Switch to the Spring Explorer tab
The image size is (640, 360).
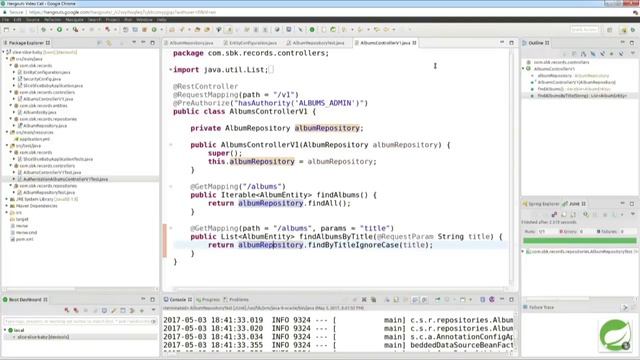[x=541, y=204]
